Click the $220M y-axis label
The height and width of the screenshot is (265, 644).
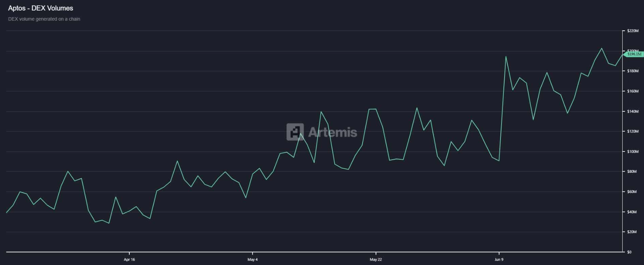(633, 31)
